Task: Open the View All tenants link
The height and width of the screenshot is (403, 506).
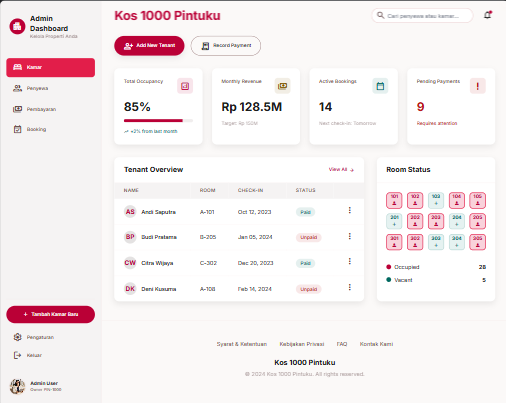Action: [x=341, y=170]
